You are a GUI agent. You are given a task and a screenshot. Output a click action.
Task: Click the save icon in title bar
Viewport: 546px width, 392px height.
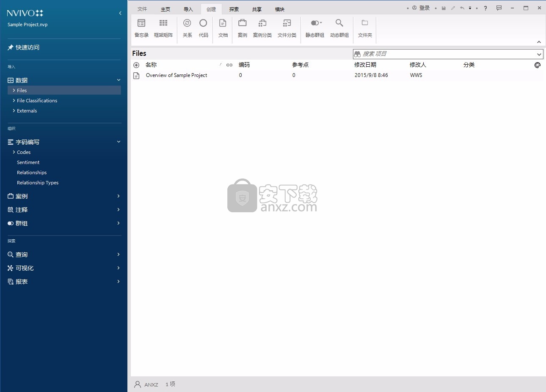click(444, 8)
